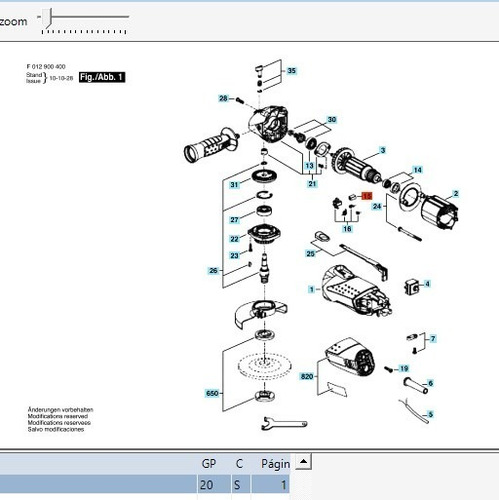
Task: Select part number label 820
Action: 307,376
